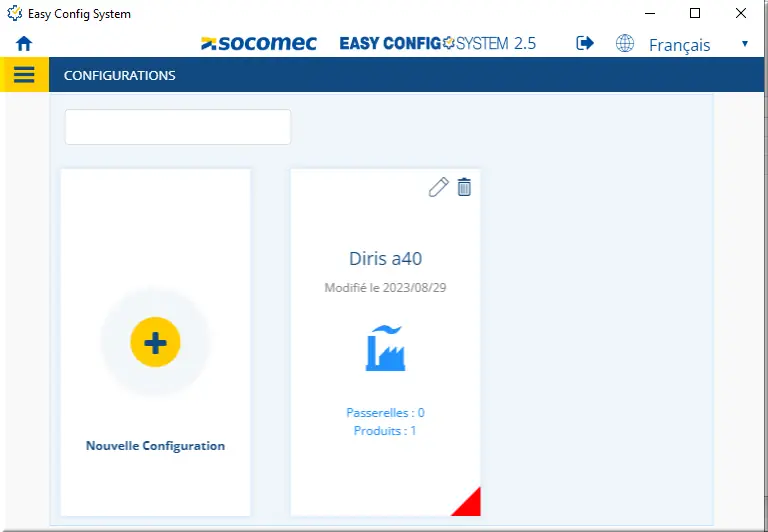Click the CONFIGURATIONS header title

tap(120, 75)
